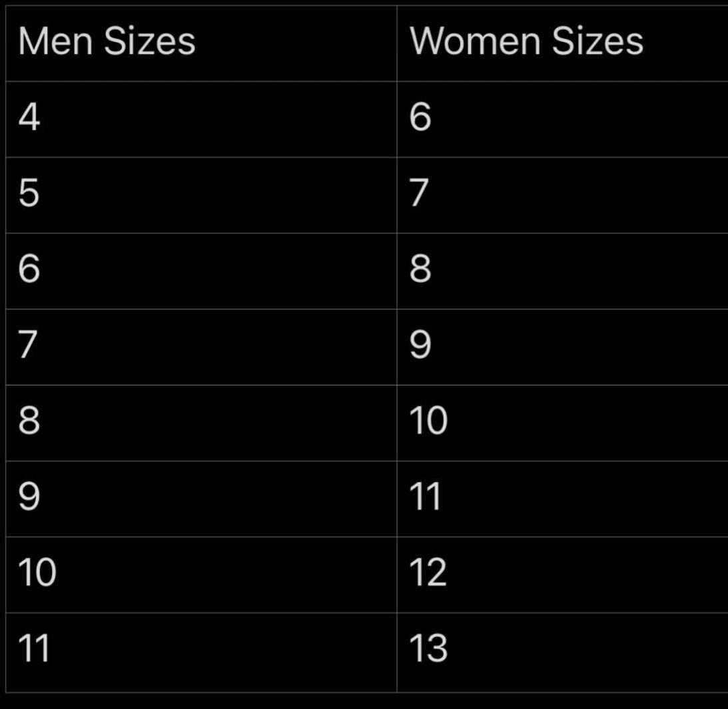Pick men's size 7 from the table
728x709 pixels.
pyautogui.click(x=29, y=346)
